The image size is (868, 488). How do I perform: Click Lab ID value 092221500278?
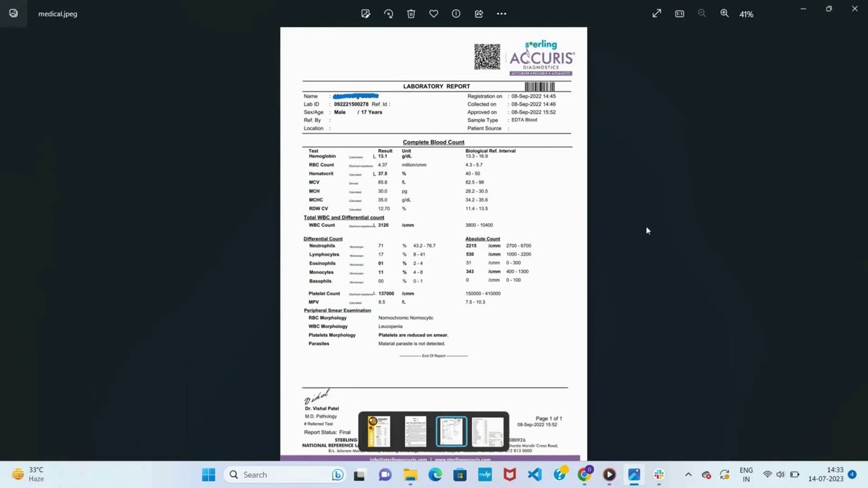point(351,104)
